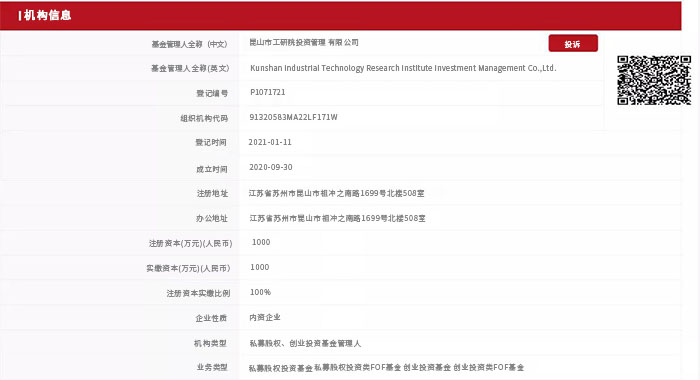Click the establishment date 2020-09-30
This screenshot has width=700, height=380.
[x=271, y=167]
